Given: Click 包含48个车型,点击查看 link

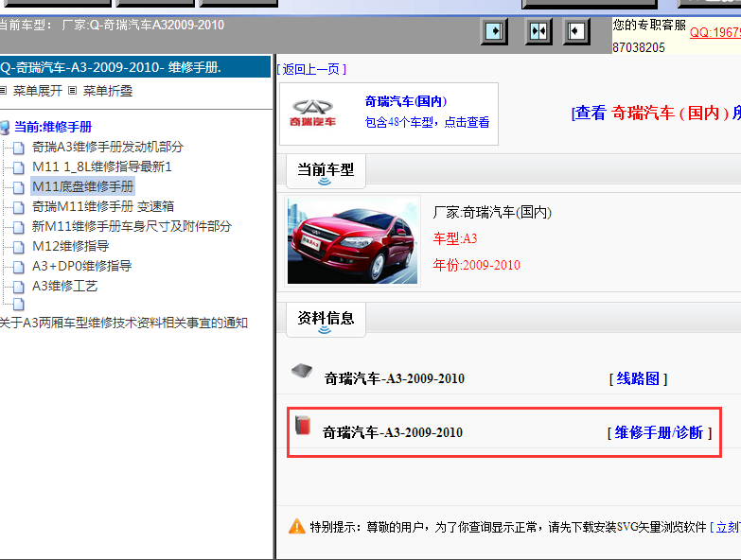Looking at the screenshot, I should pyautogui.click(x=427, y=122).
